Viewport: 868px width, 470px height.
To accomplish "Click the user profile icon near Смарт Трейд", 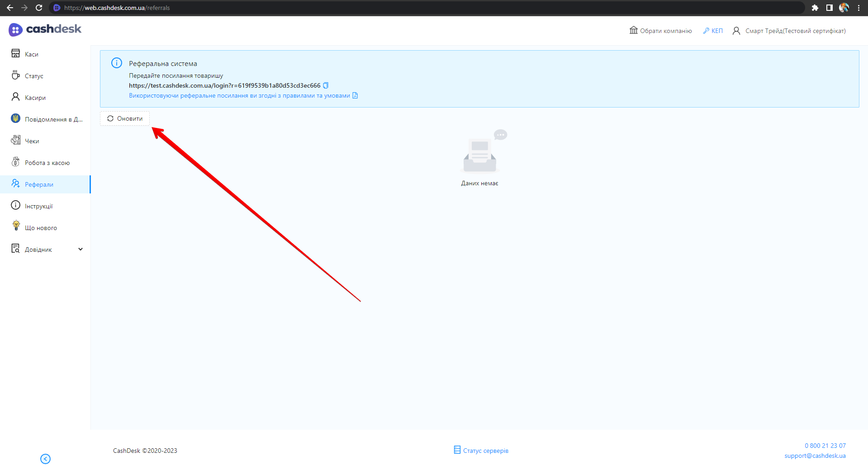I will pos(736,31).
